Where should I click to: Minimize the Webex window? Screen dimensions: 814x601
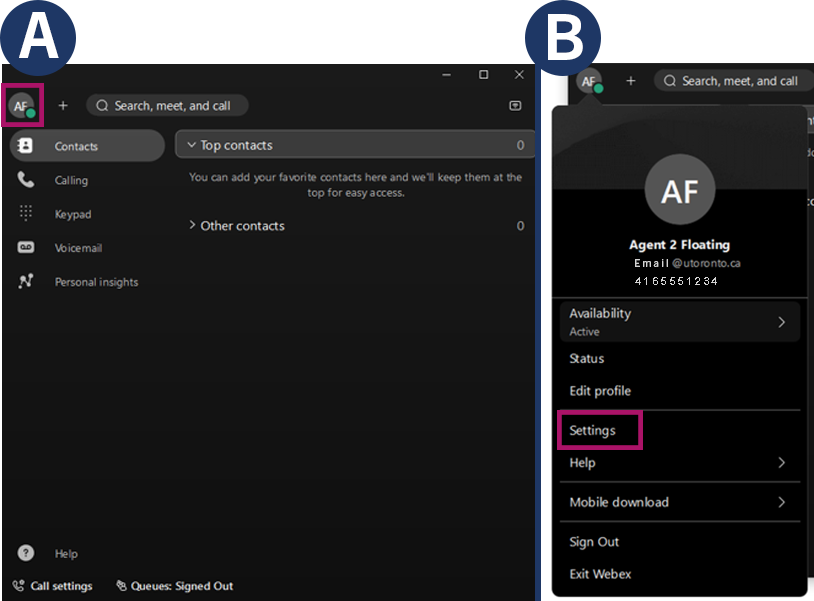tap(446, 75)
